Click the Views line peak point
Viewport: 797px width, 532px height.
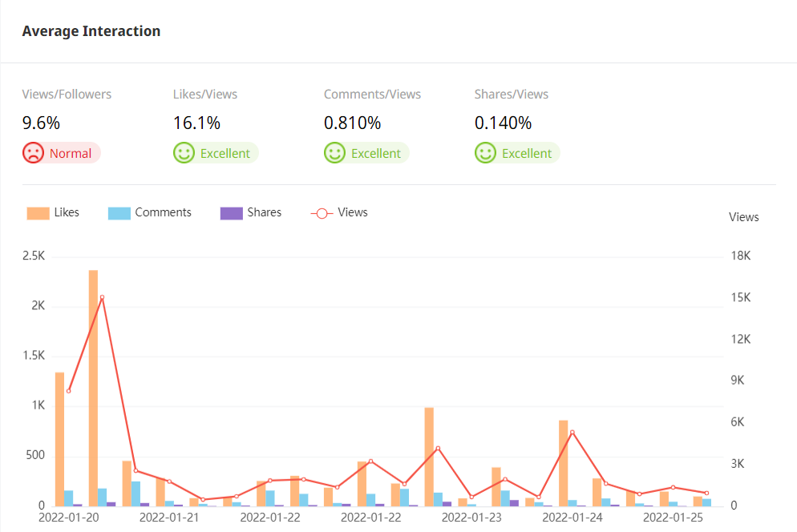click(102, 297)
